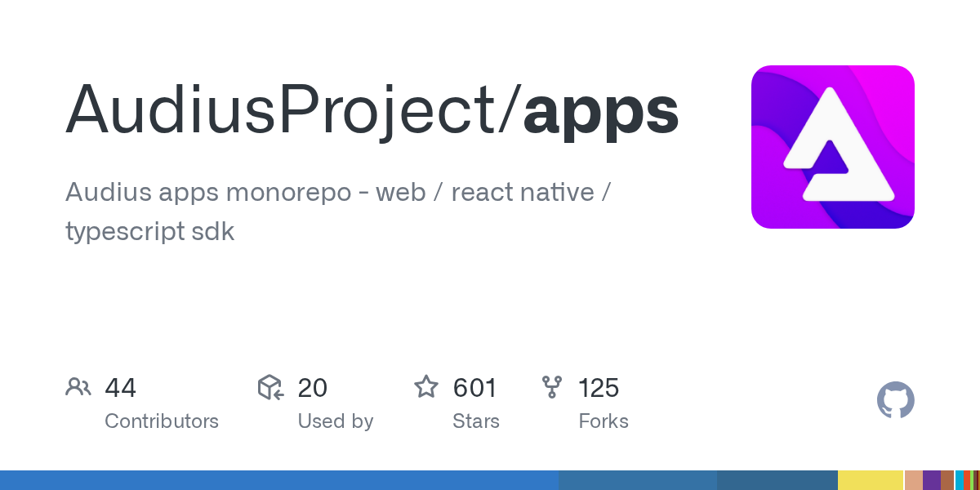Select the purple language bar segment

point(931,480)
